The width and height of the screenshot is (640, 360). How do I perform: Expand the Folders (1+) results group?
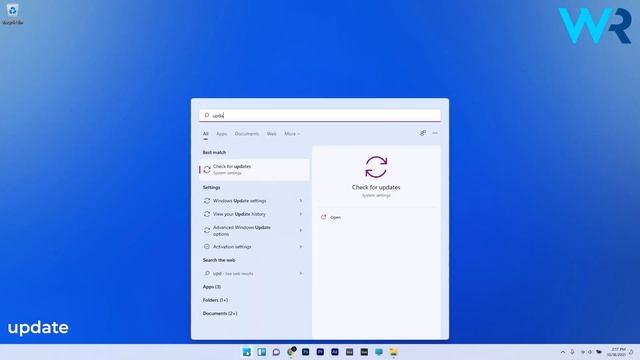(216, 300)
